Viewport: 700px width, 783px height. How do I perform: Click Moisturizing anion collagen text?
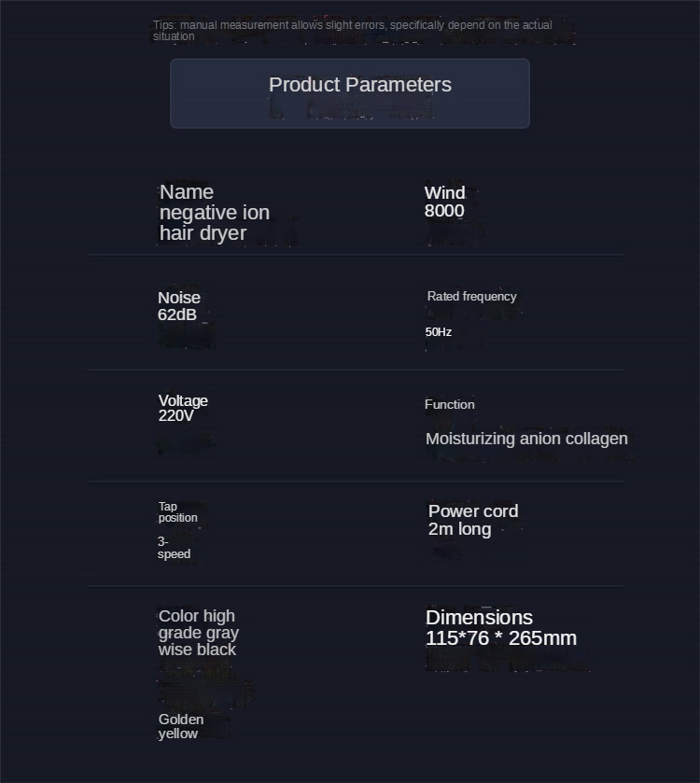526,439
